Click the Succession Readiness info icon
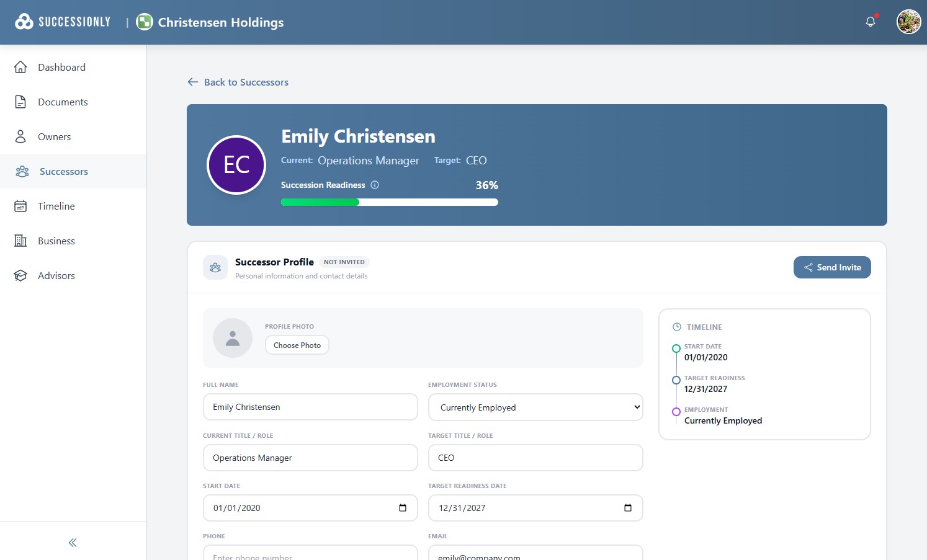The width and height of the screenshot is (927, 560). (375, 185)
